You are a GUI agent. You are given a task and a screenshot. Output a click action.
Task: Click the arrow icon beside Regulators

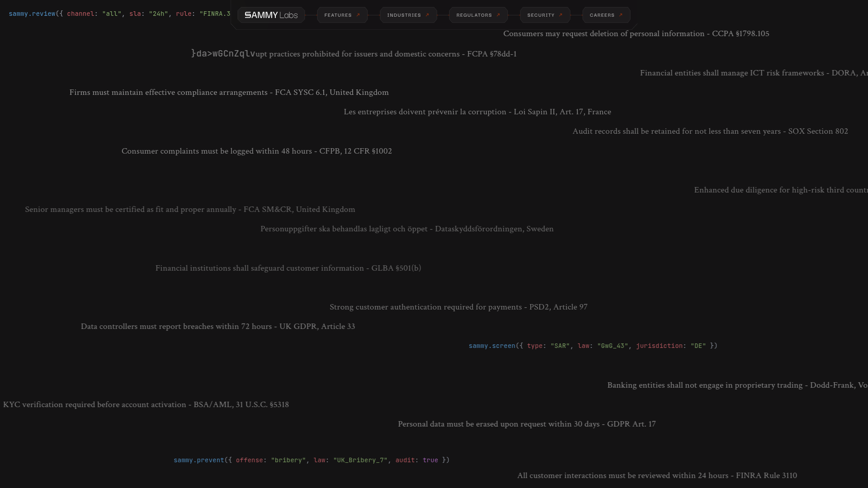tap(498, 15)
